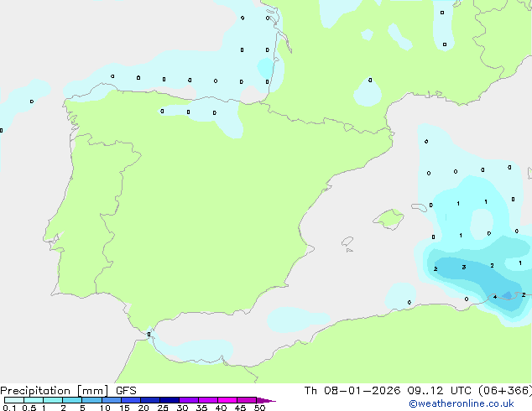Pick the 5–10 mm legend color
Viewport: 532px width, 411px height.
click(x=91, y=400)
